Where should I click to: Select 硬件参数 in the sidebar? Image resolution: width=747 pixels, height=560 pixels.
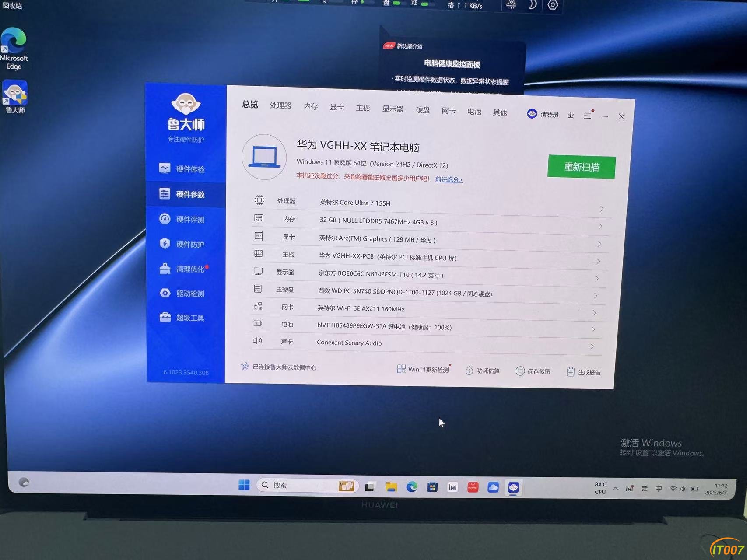click(x=182, y=194)
